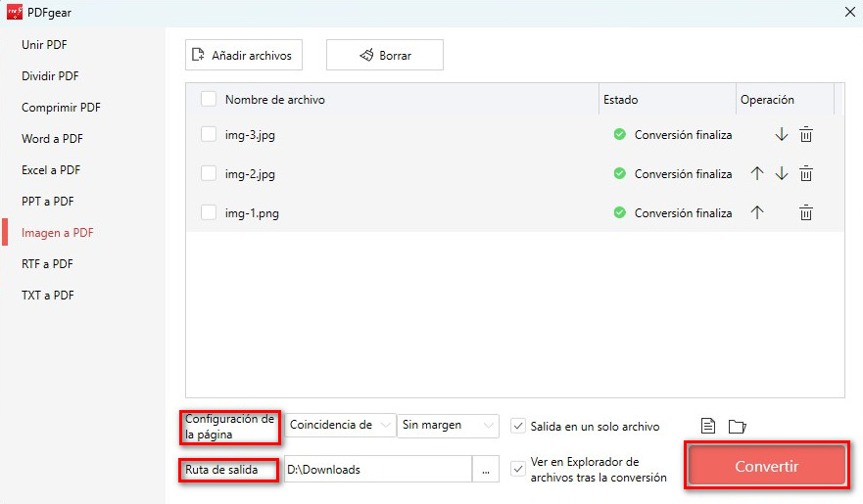The width and height of the screenshot is (863, 504).
Task: Switch to Word a PDF
Action: 52,139
